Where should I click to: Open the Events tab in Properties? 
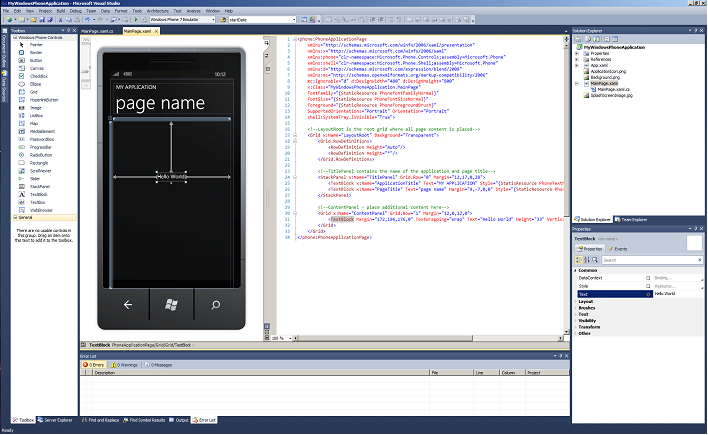(x=618, y=249)
